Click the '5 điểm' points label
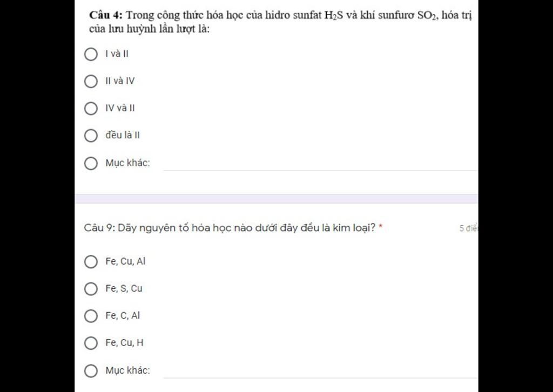 pyautogui.click(x=468, y=228)
